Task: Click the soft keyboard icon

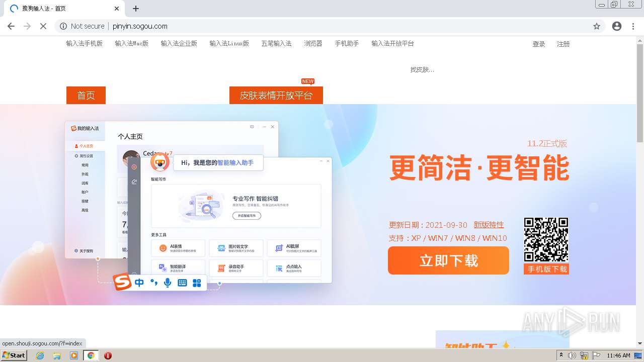Action: pos(182,283)
